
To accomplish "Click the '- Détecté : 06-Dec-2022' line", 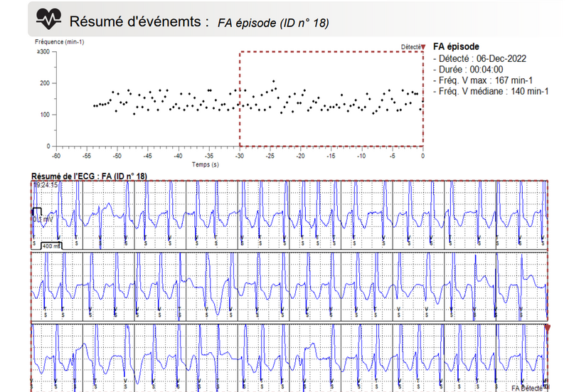I will [x=479, y=58].
